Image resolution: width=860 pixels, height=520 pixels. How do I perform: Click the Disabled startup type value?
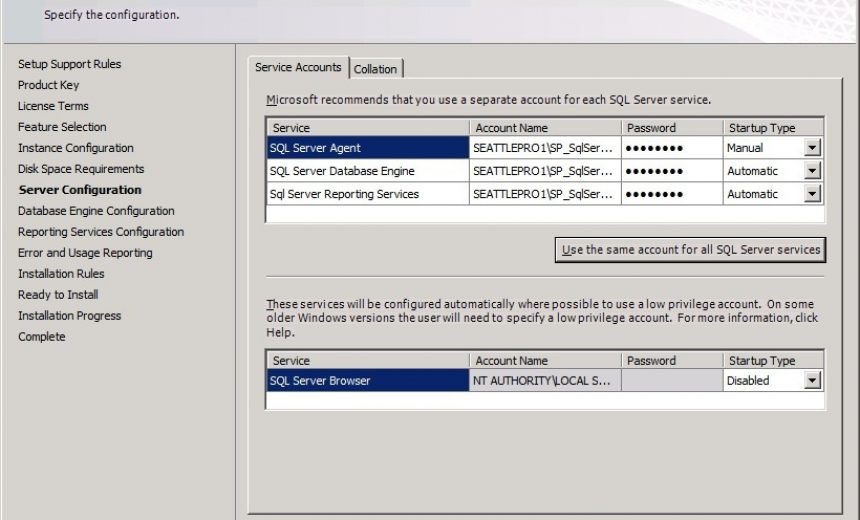pyautogui.click(x=748, y=380)
